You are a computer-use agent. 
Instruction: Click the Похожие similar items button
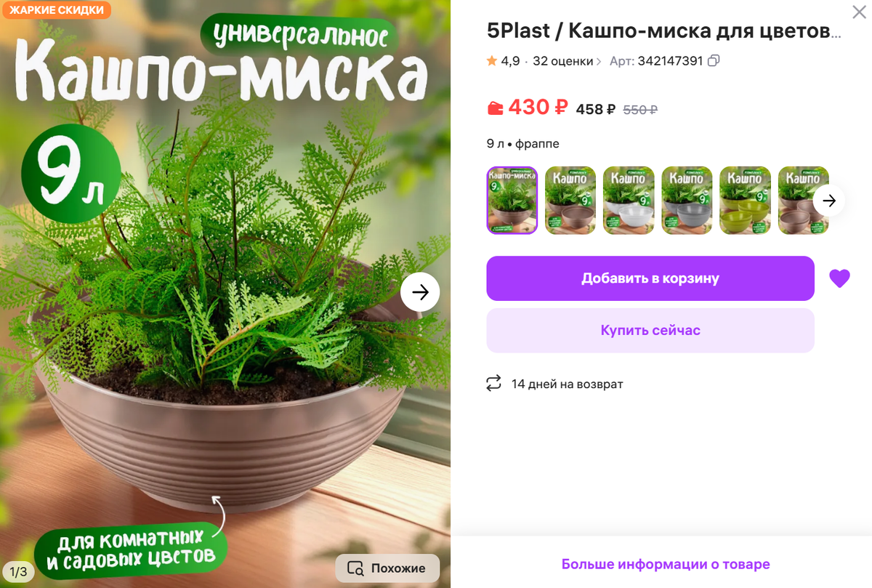[x=387, y=568]
